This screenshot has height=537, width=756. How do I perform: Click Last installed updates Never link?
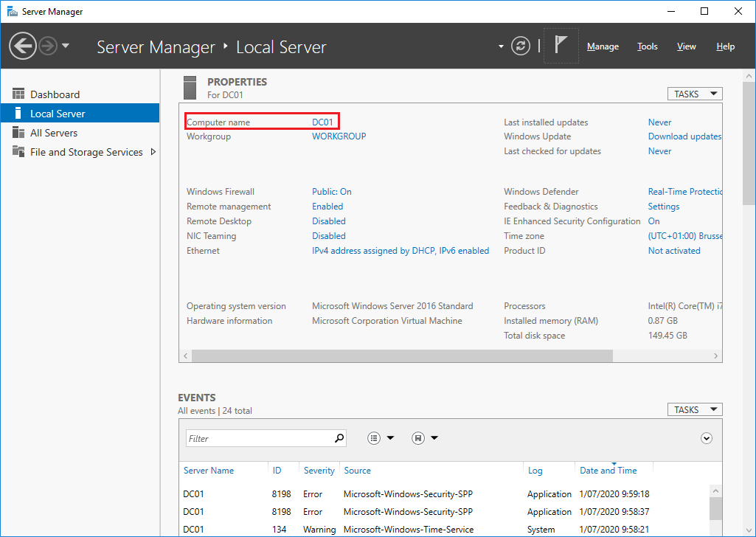659,122
